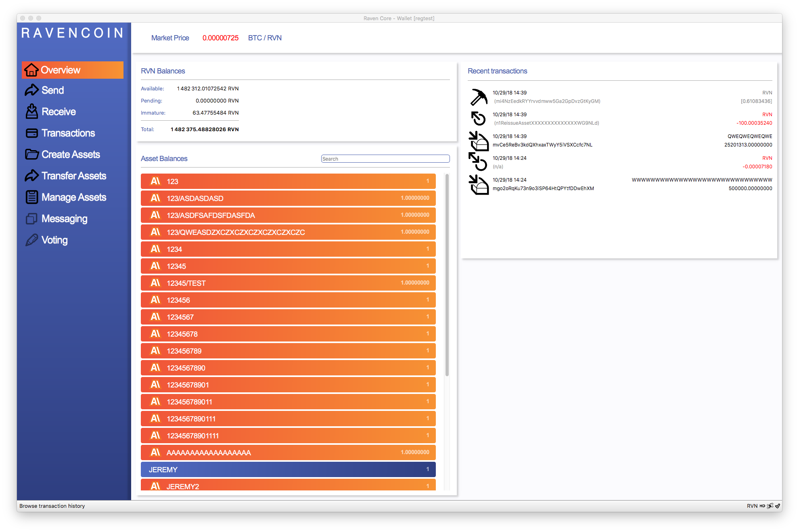Click the Voting pencil icon

coord(31,240)
